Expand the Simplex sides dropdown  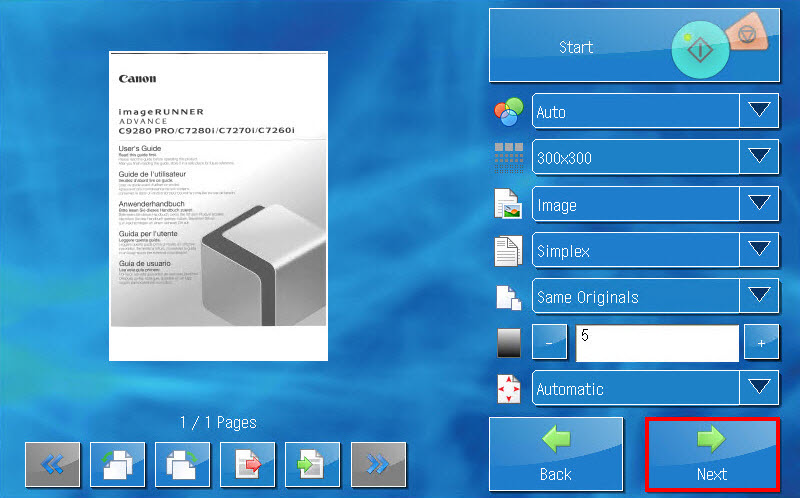pyautogui.click(x=655, y=250)
